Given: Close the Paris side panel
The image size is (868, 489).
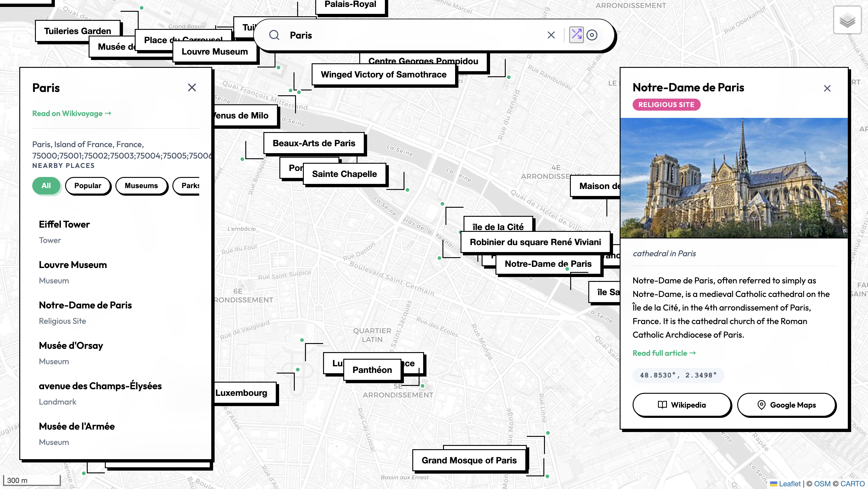Looking at the screenshot, I should [192, 87].
